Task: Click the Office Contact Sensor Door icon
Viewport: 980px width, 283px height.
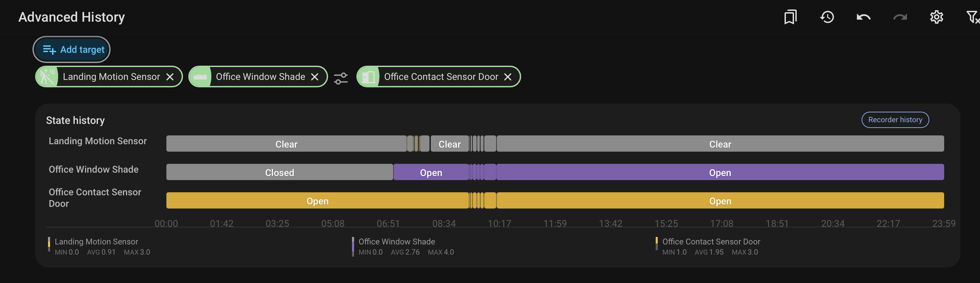Action: point(368,77)
